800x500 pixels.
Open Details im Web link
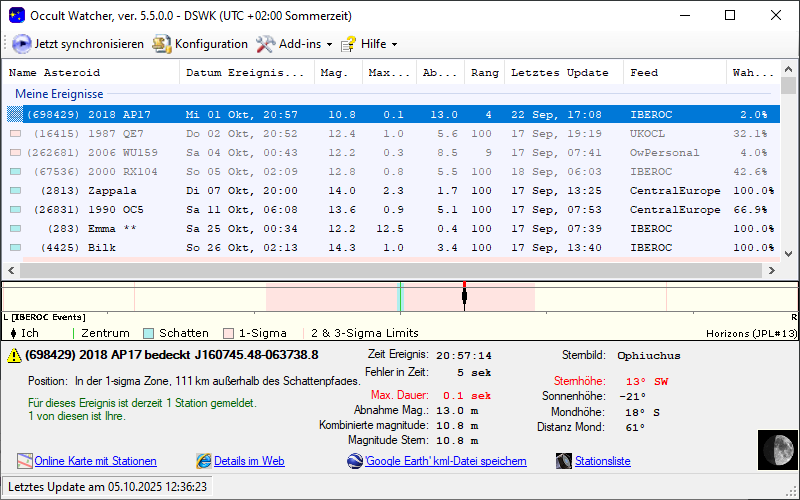click(249, 461)
